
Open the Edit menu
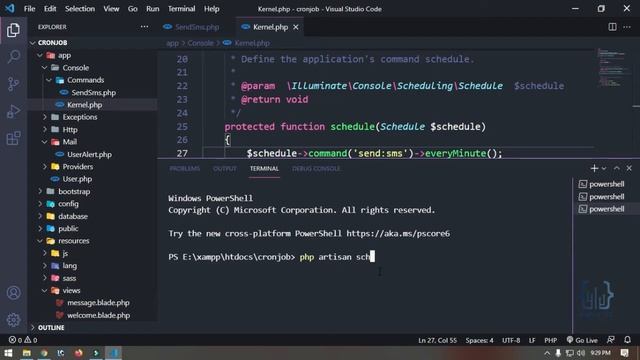(50, 9)
